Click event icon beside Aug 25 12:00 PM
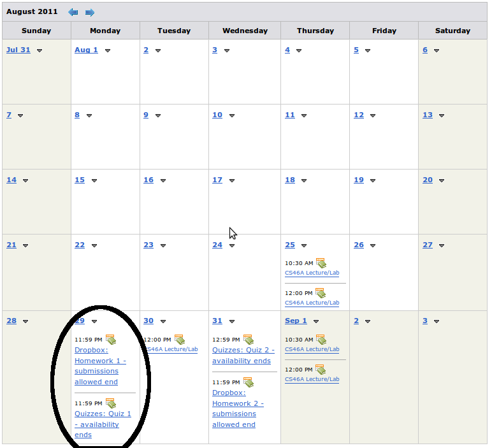The height and width of the screenshot is (448, 492). pyautogui.click(x=321, y=293)
